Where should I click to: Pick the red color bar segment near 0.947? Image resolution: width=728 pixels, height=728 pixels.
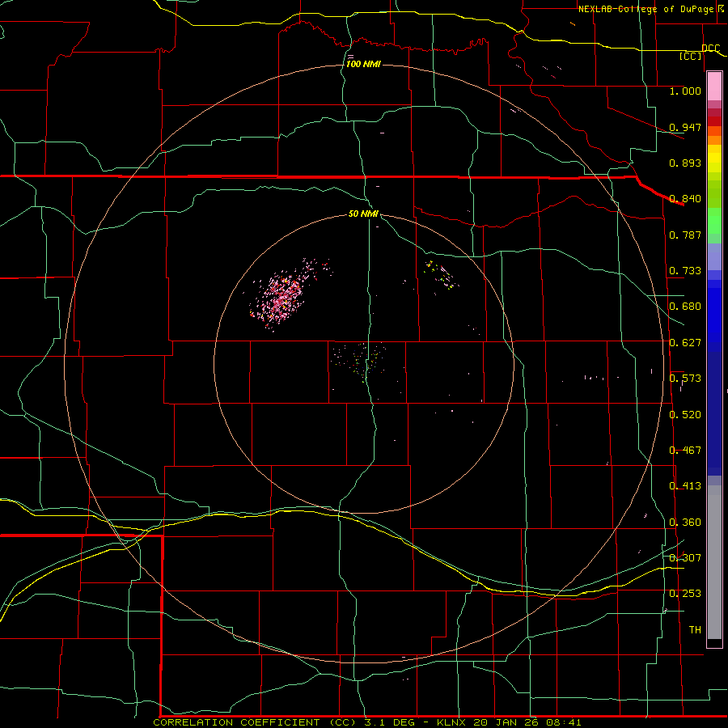(x=714, y=121)
